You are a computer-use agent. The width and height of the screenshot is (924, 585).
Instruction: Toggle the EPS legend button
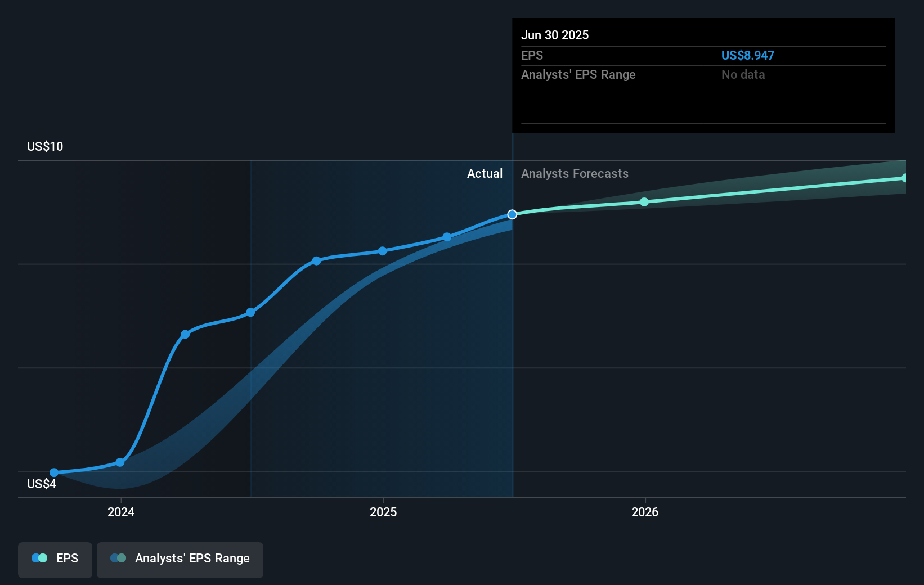pos(55,560)
